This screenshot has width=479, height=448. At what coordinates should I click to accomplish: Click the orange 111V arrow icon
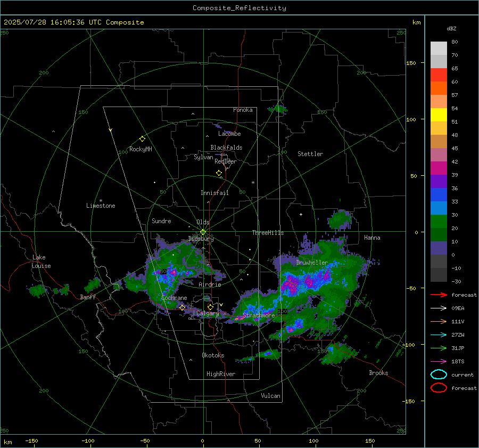[x=439, y=321]
